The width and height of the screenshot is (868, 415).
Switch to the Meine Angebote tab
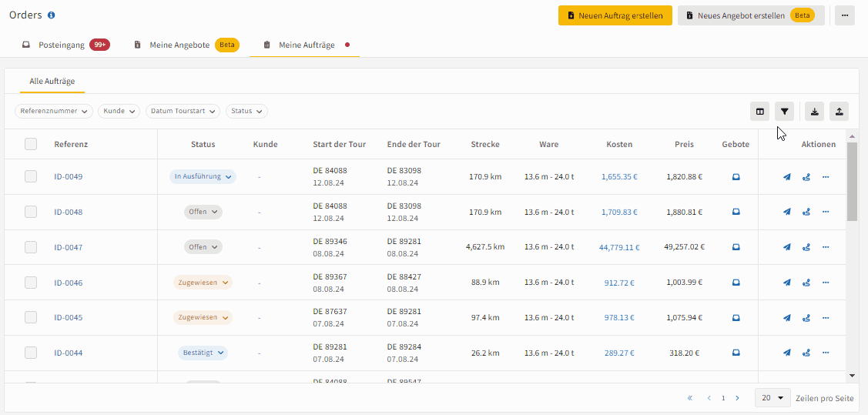point(186,45)
